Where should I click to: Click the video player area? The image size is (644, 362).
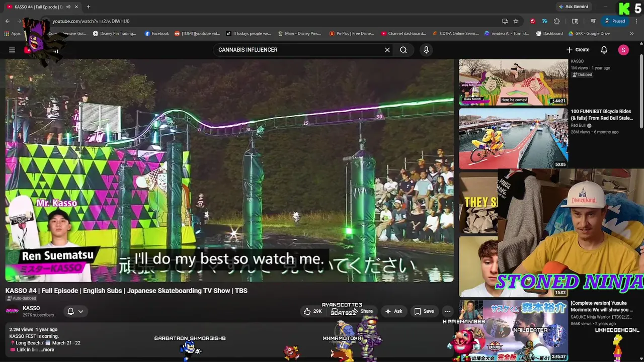pos(229,171)
